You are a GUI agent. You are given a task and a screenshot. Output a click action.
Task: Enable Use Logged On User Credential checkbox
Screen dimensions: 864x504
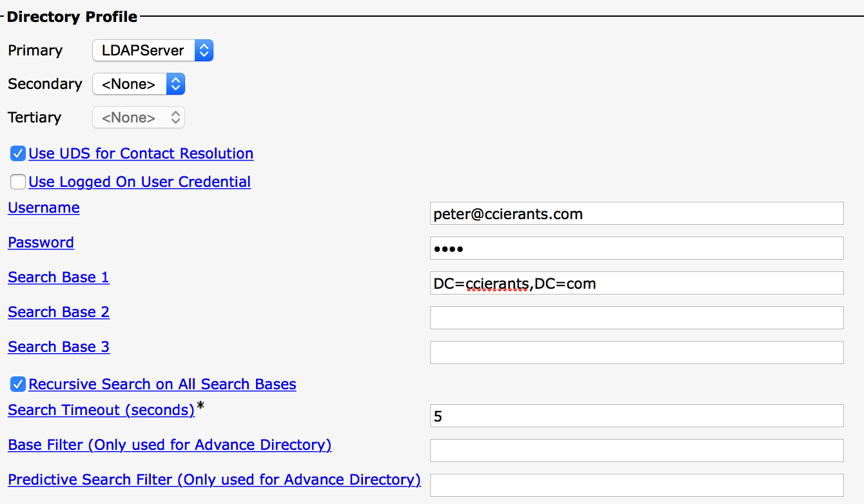click(x=18, y=182)
